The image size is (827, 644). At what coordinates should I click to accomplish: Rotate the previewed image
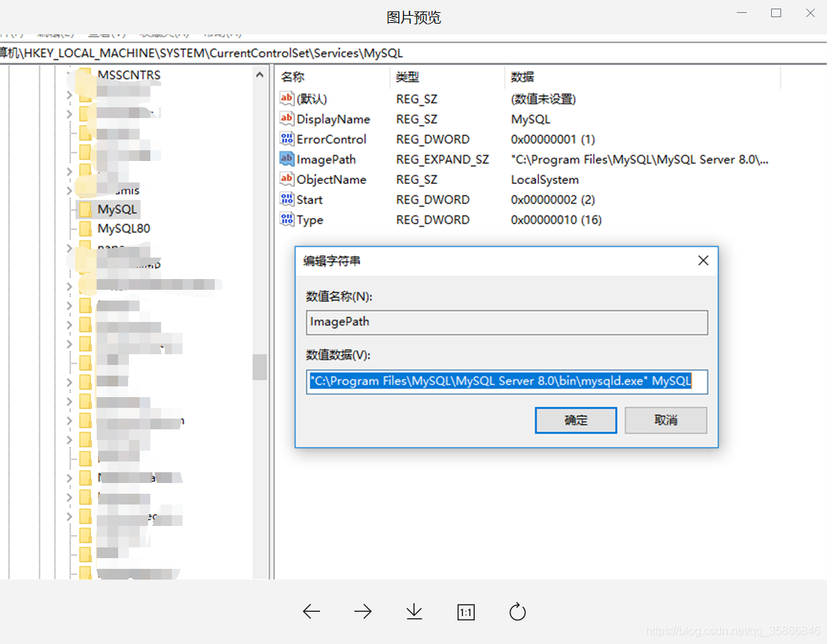[x=517, y=612]
